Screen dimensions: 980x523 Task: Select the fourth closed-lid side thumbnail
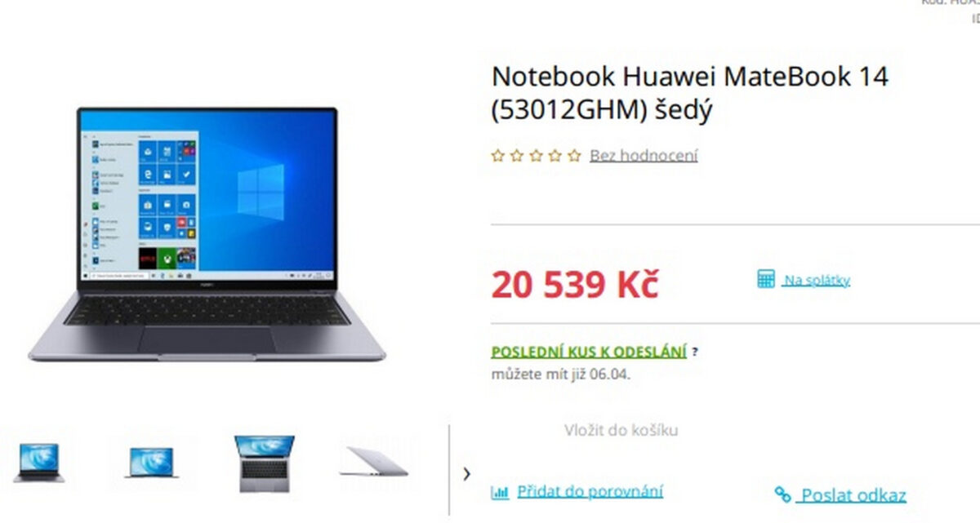point(374,462)
